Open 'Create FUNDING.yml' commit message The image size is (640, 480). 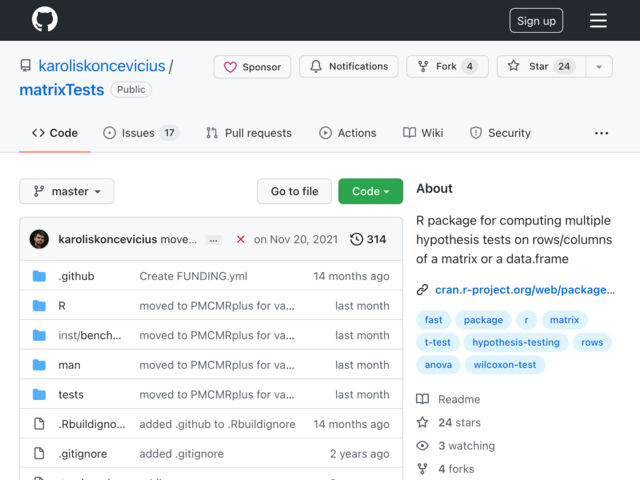[193, 276]
